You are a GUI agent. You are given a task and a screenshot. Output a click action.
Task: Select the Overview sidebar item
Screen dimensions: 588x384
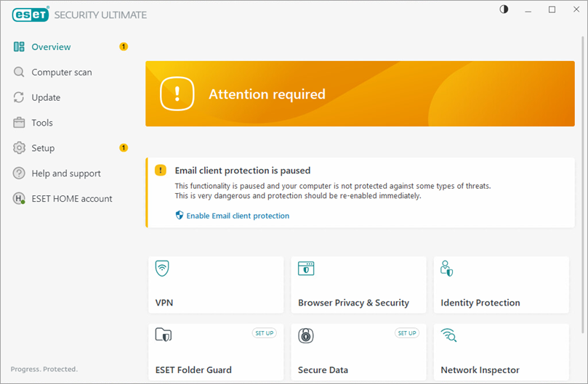point(51,47)
